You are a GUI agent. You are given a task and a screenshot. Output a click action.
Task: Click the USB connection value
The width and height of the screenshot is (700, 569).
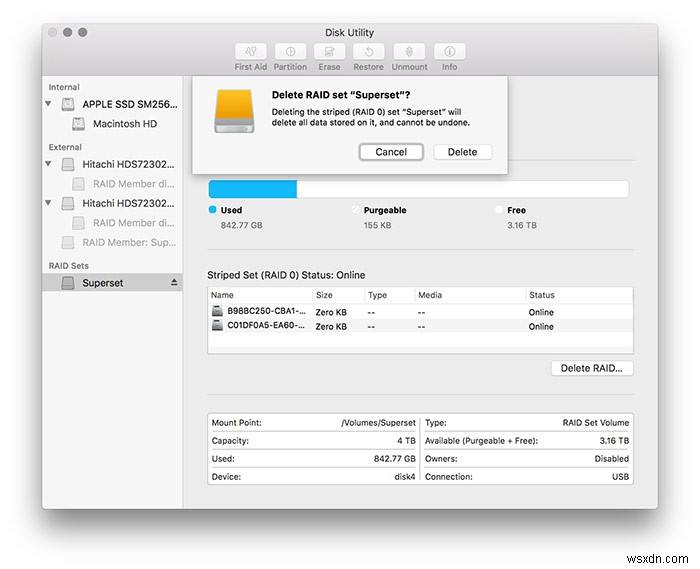click(x=620, y=477)
